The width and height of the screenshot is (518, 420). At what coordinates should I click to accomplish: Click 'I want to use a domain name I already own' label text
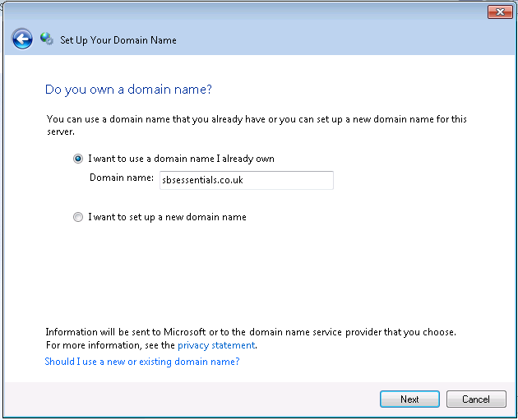click(x=181, y=159)
